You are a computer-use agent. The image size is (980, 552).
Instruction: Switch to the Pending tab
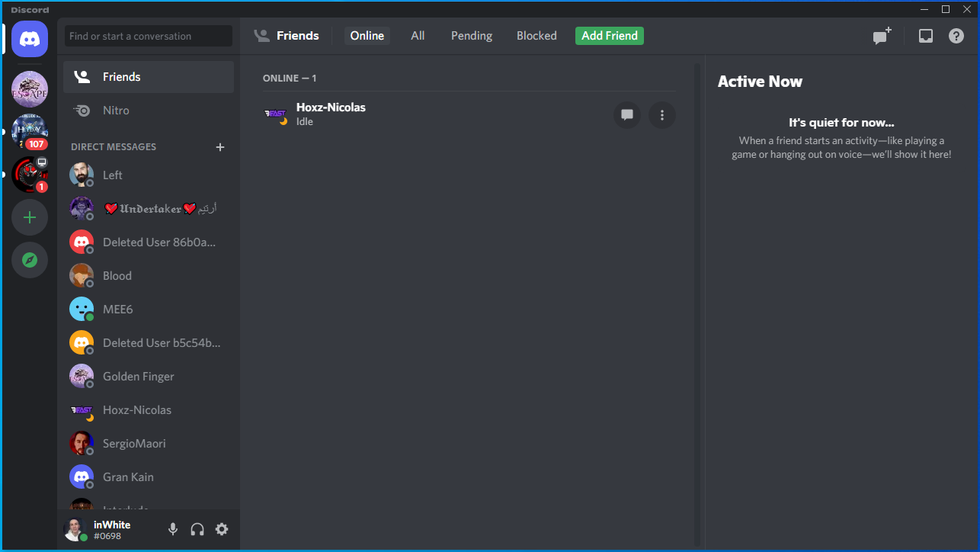click(x=472, y=36)
